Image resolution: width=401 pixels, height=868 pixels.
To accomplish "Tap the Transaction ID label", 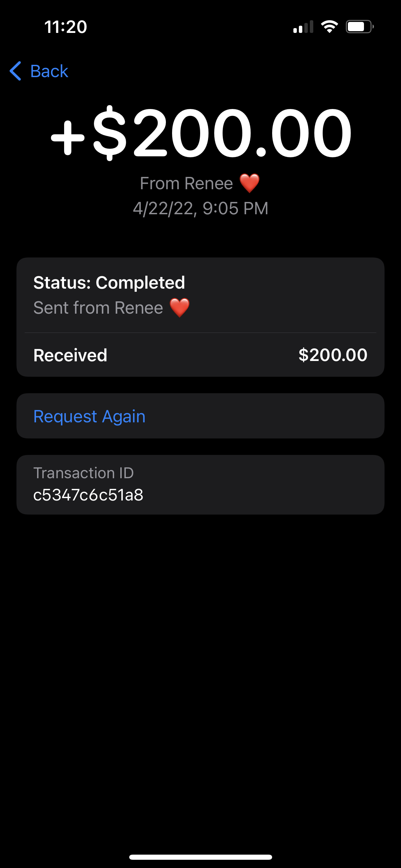I will [x=84, y=473].
